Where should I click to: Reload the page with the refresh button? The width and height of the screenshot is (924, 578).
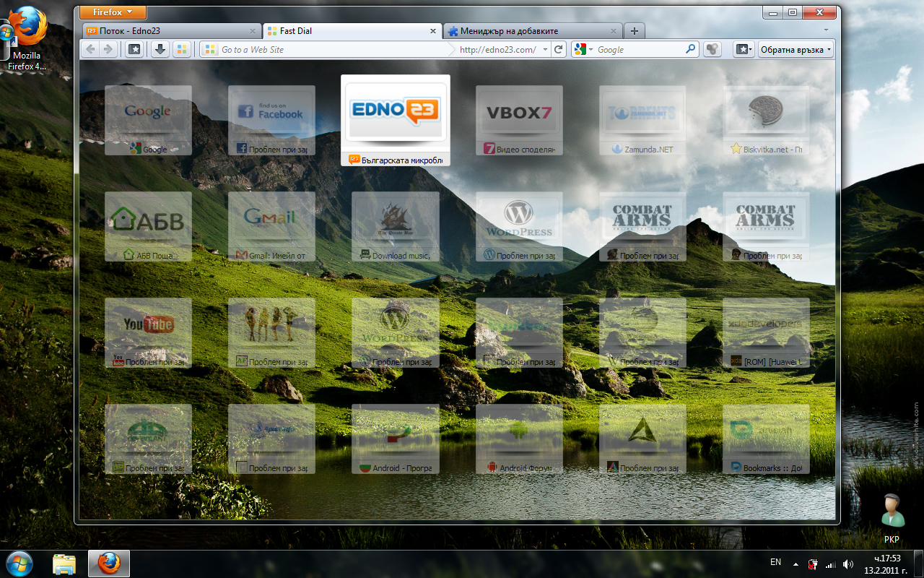pos(558,49)
